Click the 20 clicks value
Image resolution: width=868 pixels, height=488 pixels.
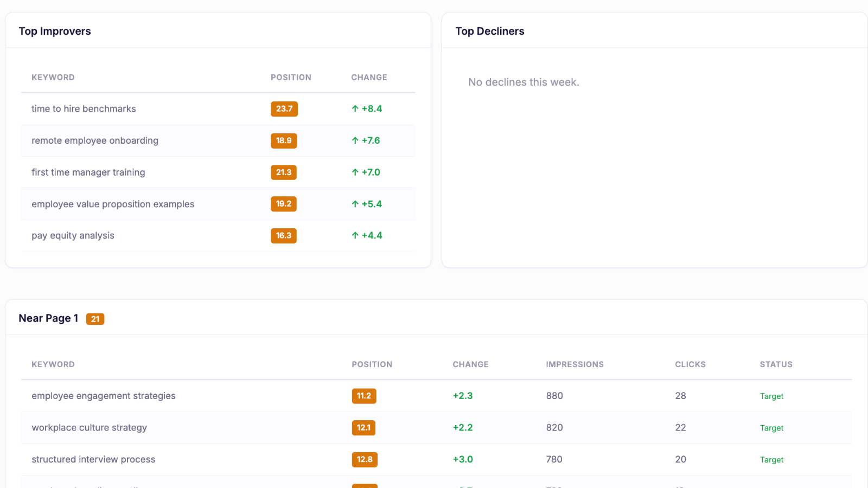(x=681, y=459)
